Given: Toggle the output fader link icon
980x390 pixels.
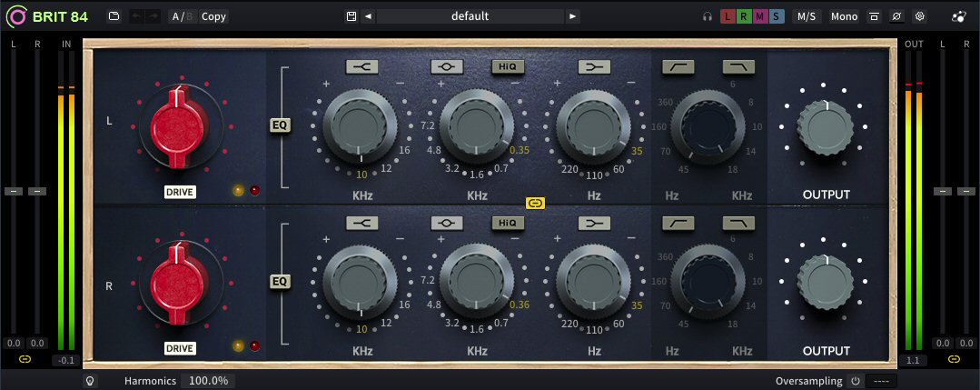Looking at the screenshot, I should click(x=954, y=359).
